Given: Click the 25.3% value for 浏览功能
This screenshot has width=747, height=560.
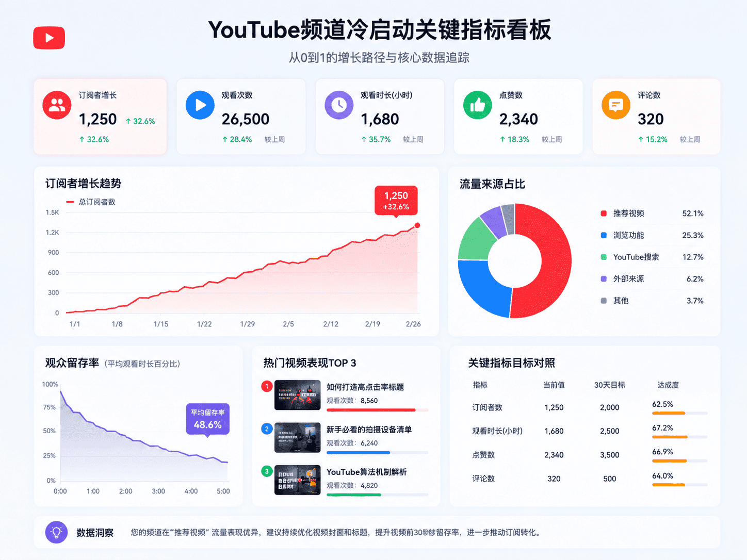Looking at the screenshot, I should coord(693,235).
